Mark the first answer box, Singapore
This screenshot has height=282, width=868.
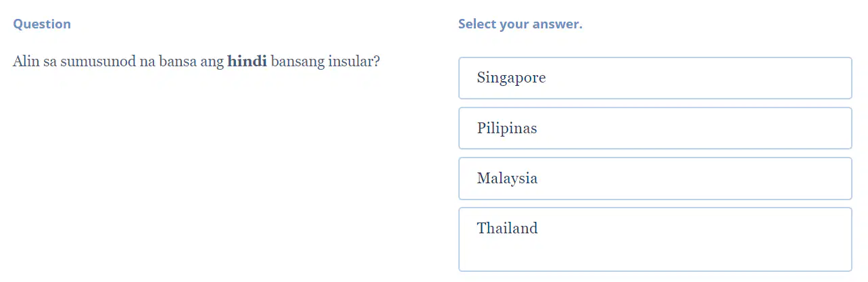pos(655,78)
